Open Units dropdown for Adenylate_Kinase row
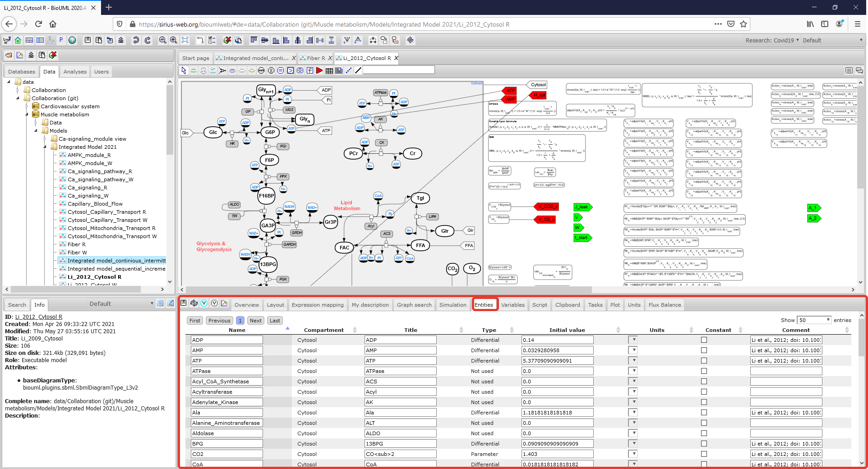868x469 pixels. pyautogui.click(x=633, y=402)
